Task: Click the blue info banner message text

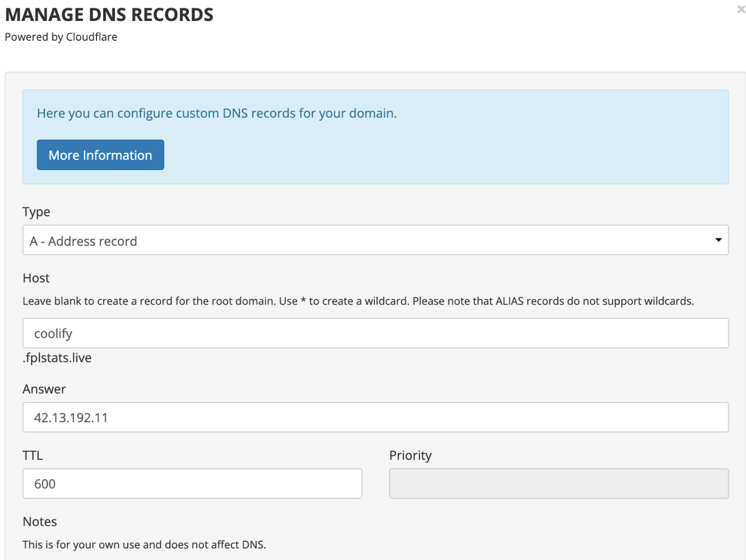Action: point(216,113)
